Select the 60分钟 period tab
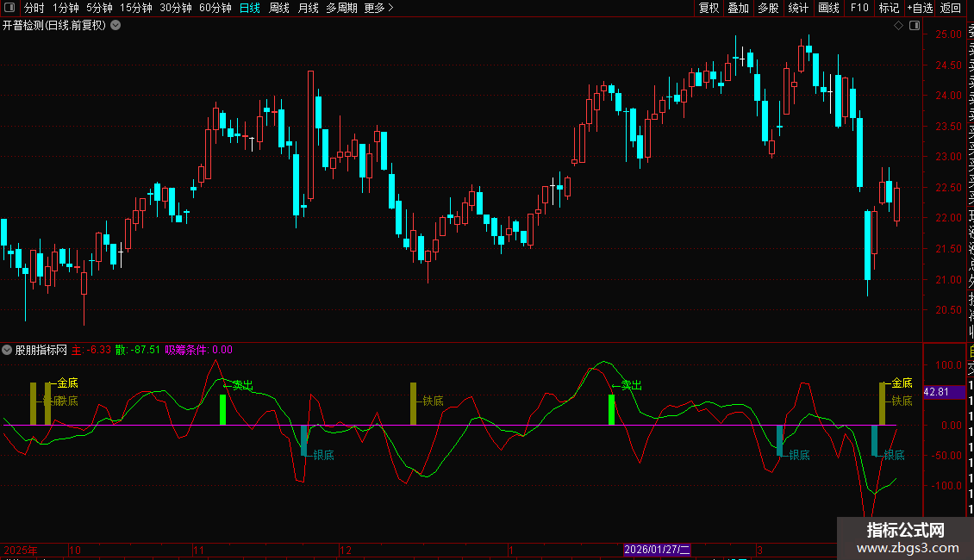The width and height of the screenshot is (974, 560). (215, 8)
